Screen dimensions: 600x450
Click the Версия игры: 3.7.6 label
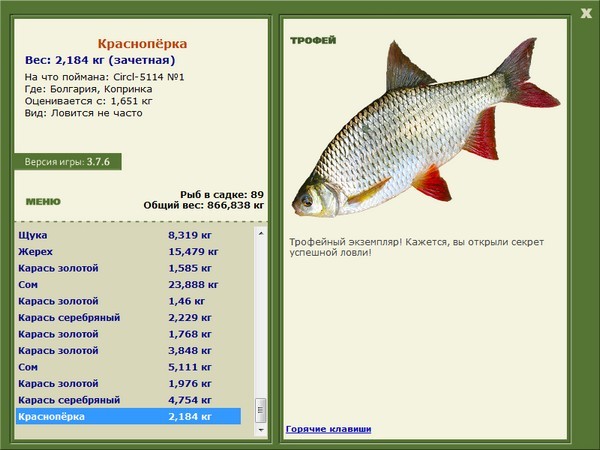click(x=67, y=161)
